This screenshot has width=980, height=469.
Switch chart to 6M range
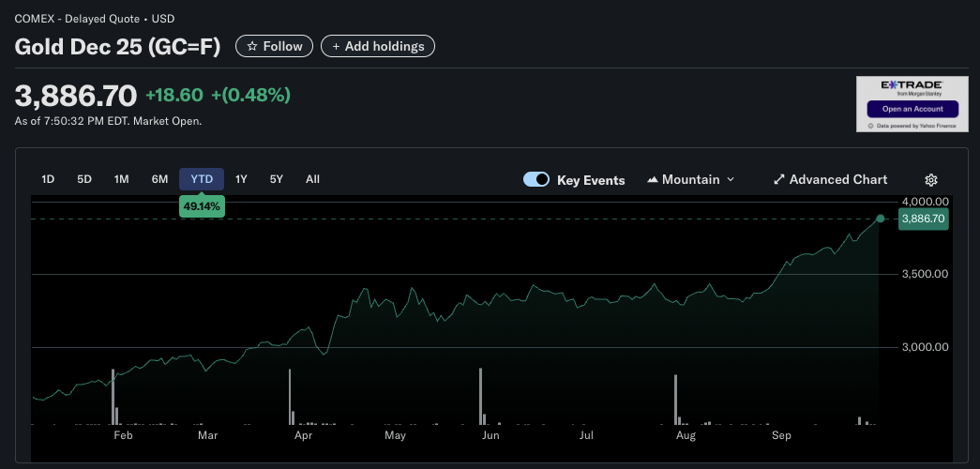[x=159, y=179]
